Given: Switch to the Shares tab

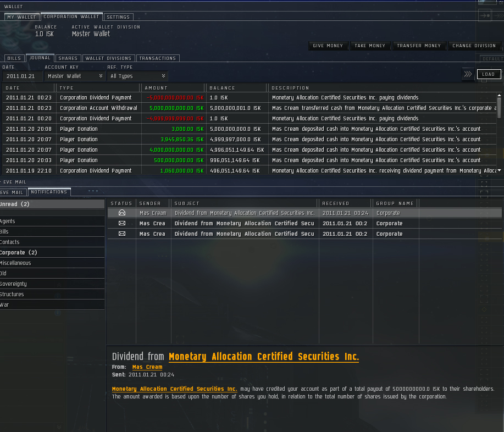Looking at the screenshot, I should click(x=68, y=58).
